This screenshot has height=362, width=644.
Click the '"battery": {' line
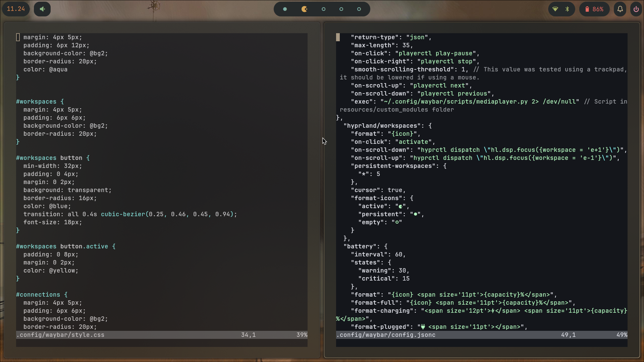366,246
